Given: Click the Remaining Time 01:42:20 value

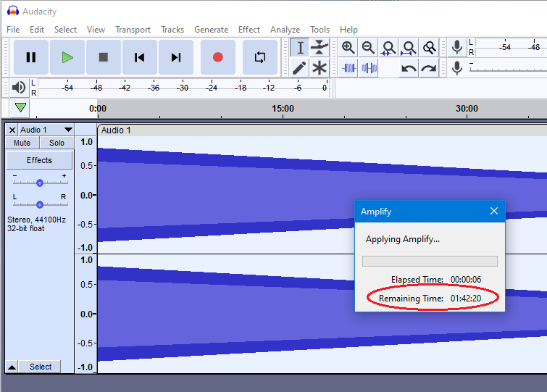Looking at the screenshot, I should pyautogui.click(x=466, y=299).
